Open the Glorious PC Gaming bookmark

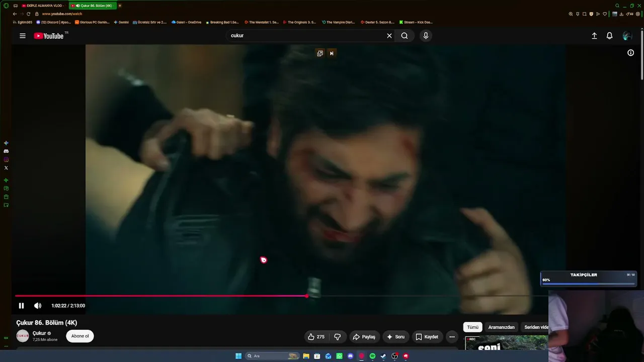92,22
